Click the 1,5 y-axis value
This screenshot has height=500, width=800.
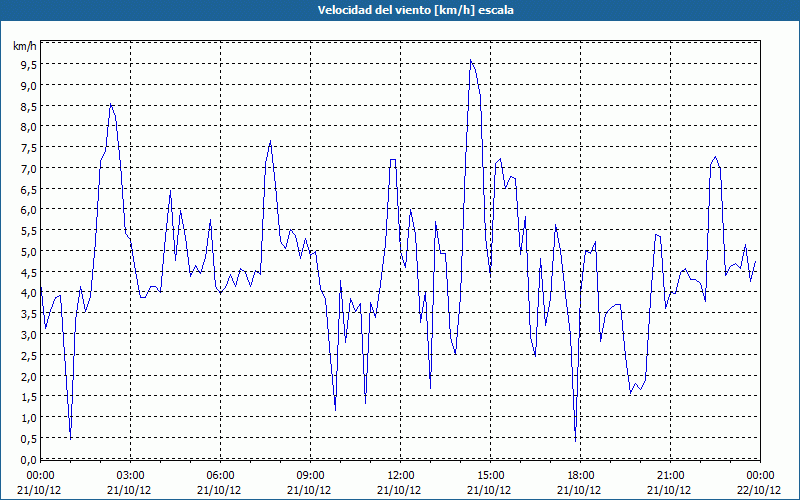point(29,397)
